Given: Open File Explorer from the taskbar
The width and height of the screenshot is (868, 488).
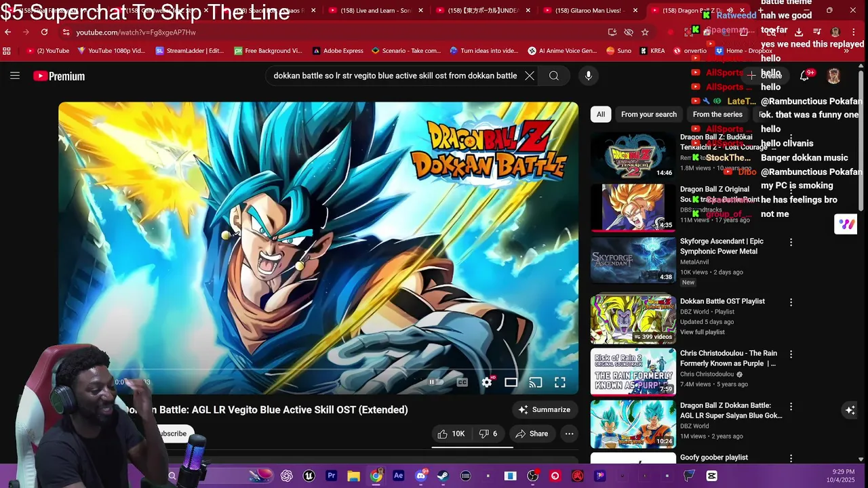Looking at the screenshot, I should (x=353, y=476).
